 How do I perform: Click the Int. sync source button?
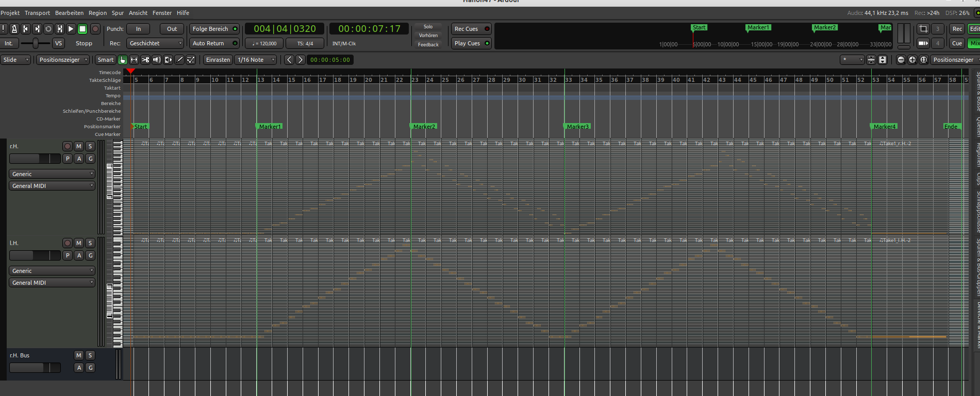point(9,43)
